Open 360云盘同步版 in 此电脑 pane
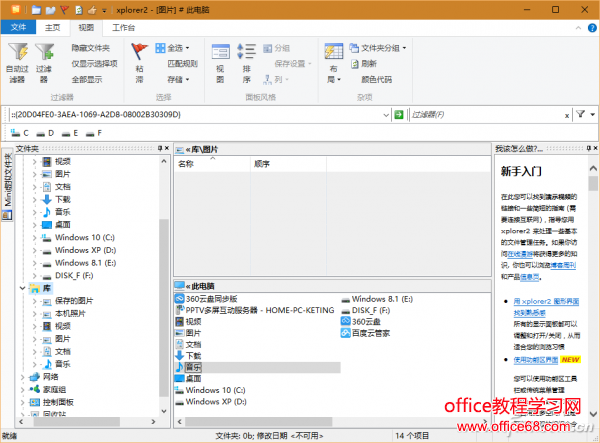 [x=206, y=299]
